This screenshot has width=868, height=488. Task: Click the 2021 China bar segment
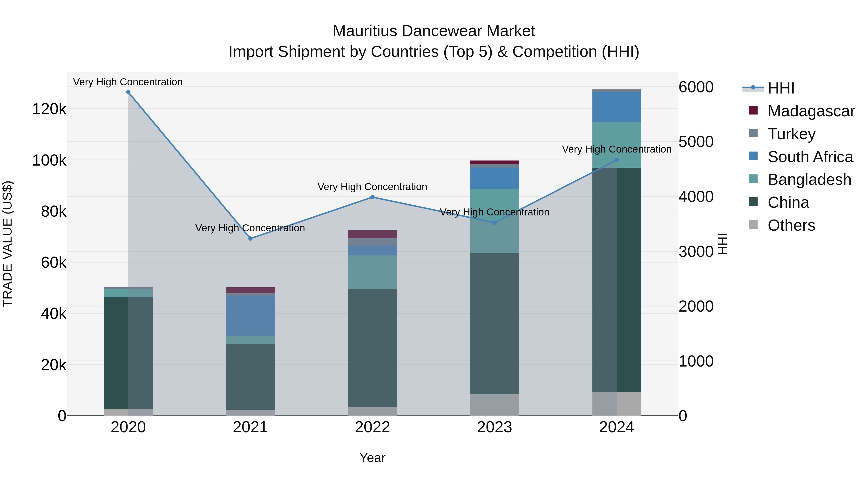coord(250,377)
